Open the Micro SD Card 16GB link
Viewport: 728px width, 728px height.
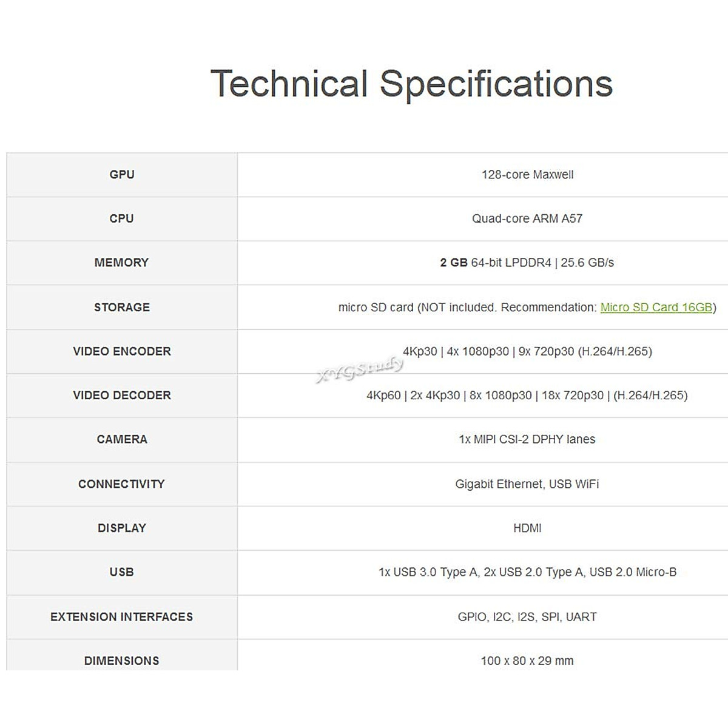click(x=656, y=308)
